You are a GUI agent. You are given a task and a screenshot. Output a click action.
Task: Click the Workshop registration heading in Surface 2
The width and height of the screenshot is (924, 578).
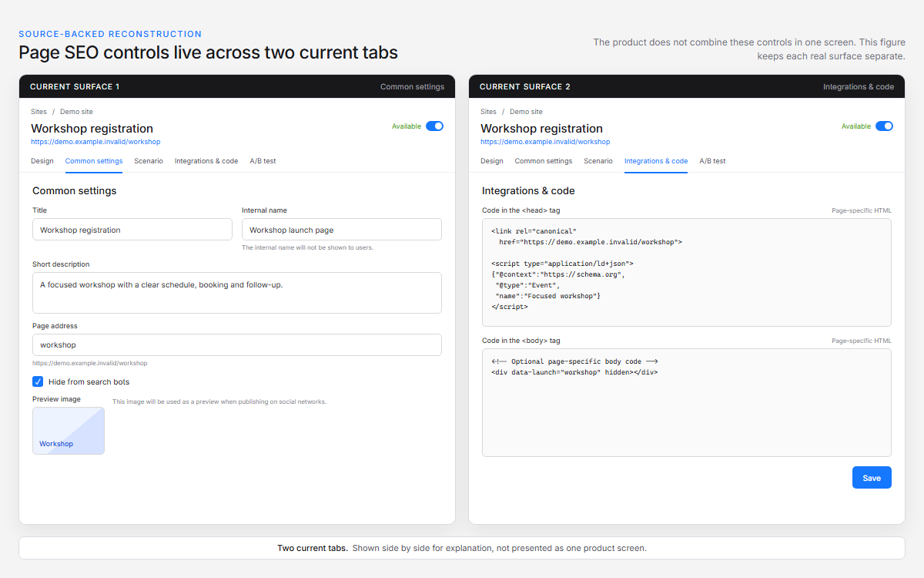click(541, 129)
